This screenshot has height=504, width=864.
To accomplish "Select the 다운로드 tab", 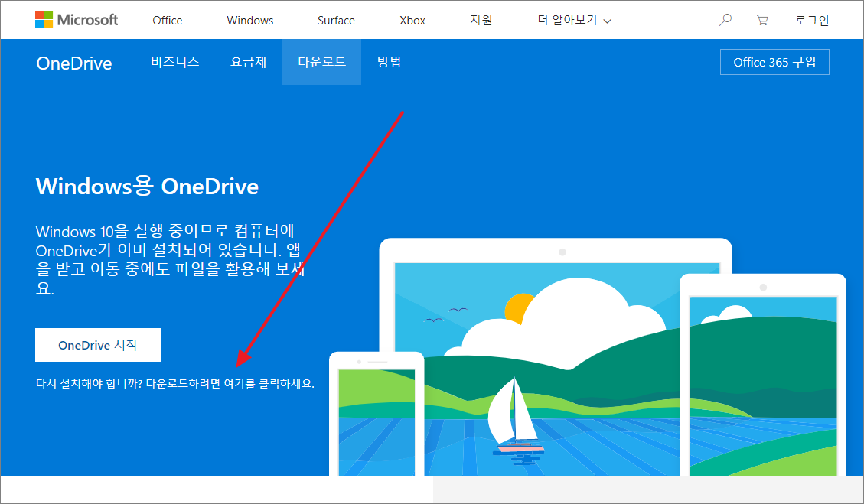I will point(321,62).
